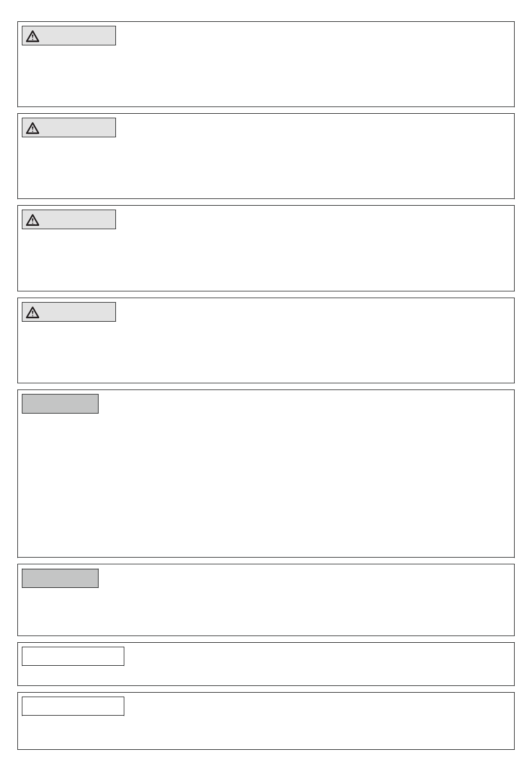Click the blank area of the tallest box
The height and width of the screenshot is (770, 532).
pos(266,485)
